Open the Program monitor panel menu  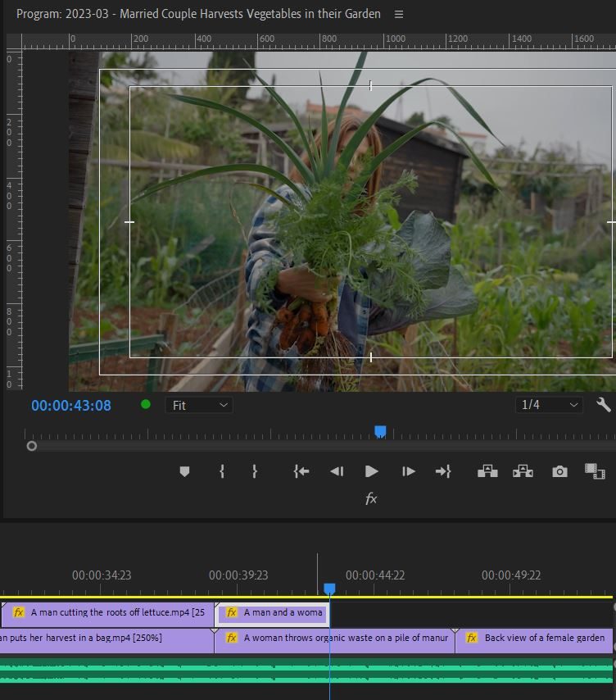tap(399, 14)
